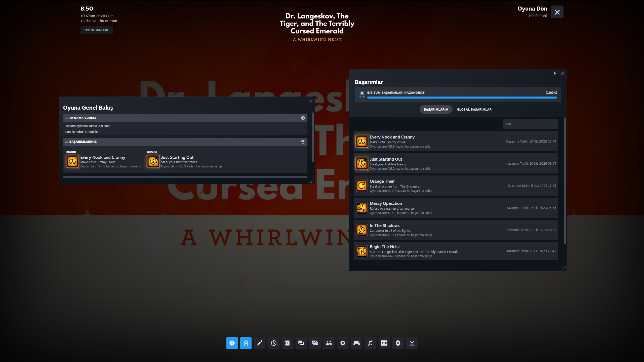Open the screenshots gallery icon
Viewport: 644px width, 362px height.
tap(315, 343)
